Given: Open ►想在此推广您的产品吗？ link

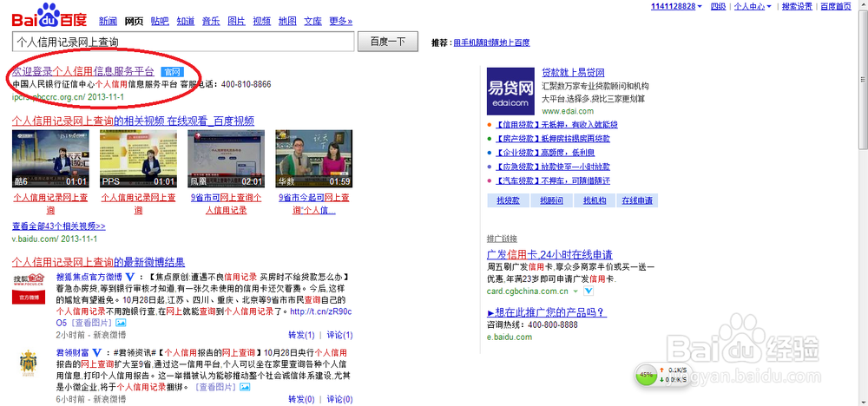Looking at the screenshot, I should coord(547,313).
